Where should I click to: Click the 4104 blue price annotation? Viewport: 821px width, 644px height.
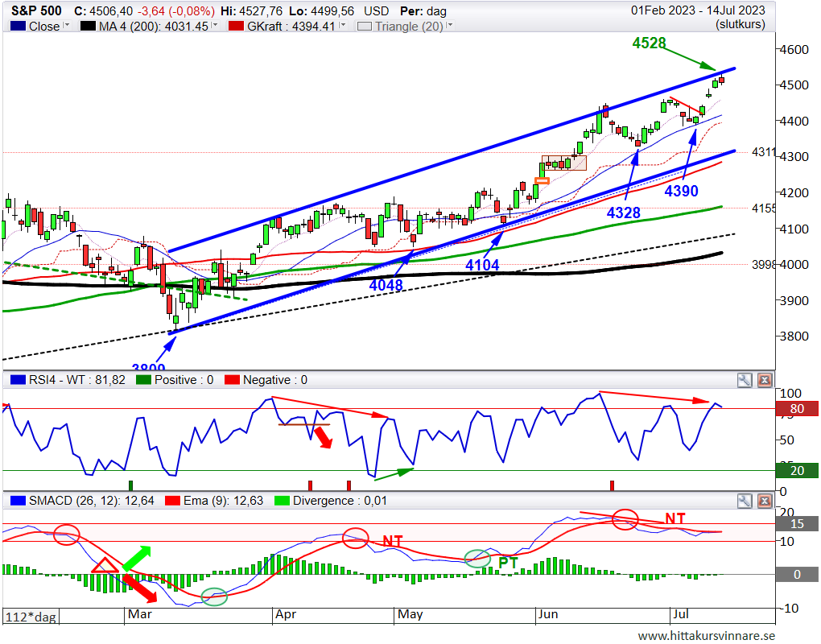[482, 265]
